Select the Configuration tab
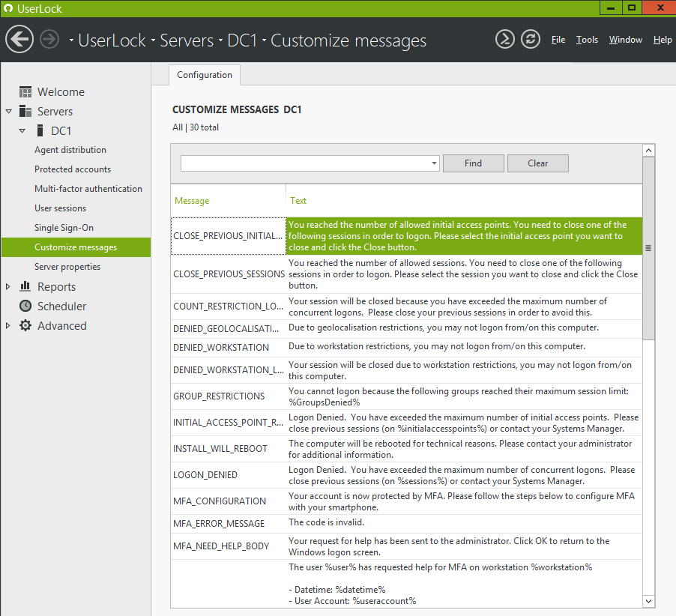The image size is (676, 616). click(205, 75)
